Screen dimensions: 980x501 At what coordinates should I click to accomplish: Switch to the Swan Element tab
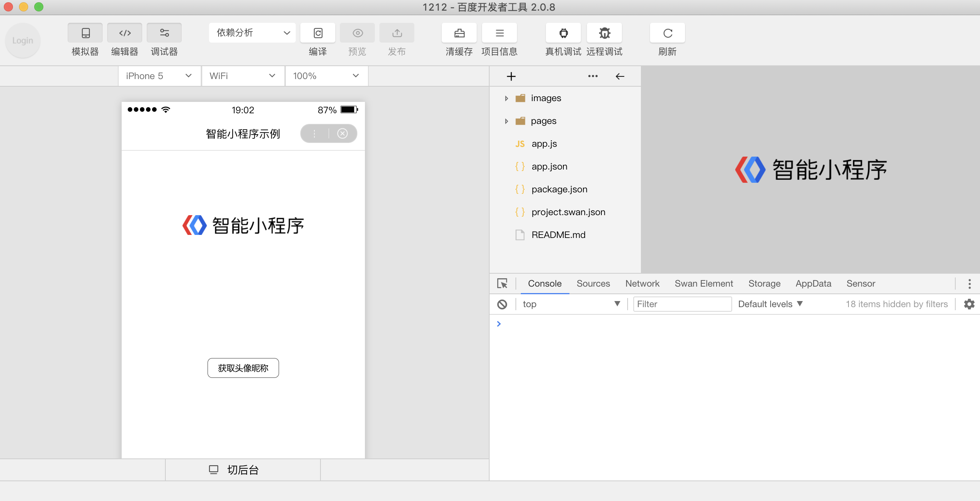(703, 284)
